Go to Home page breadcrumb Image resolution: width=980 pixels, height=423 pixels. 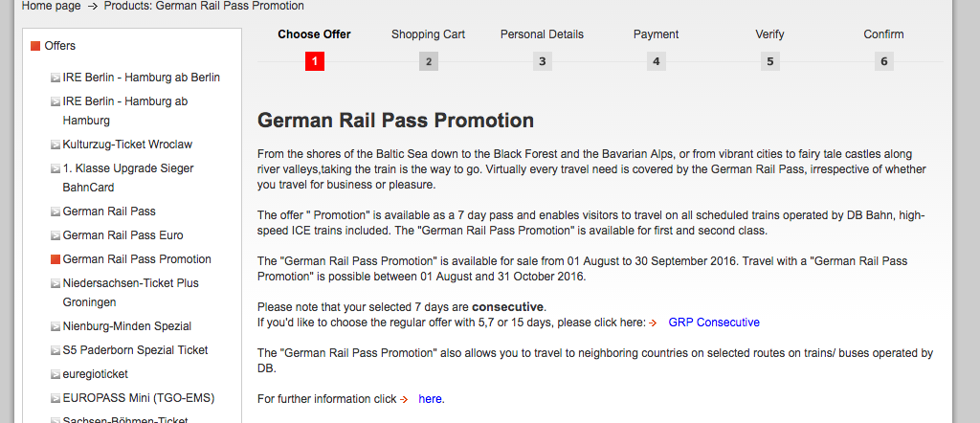52,7
